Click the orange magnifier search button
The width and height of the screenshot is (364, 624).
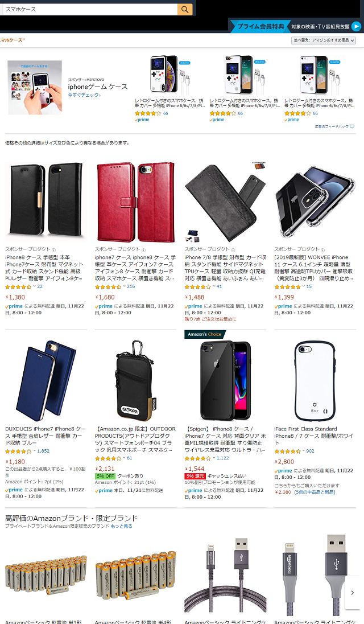pyautogui.click(x=185, y=9)
